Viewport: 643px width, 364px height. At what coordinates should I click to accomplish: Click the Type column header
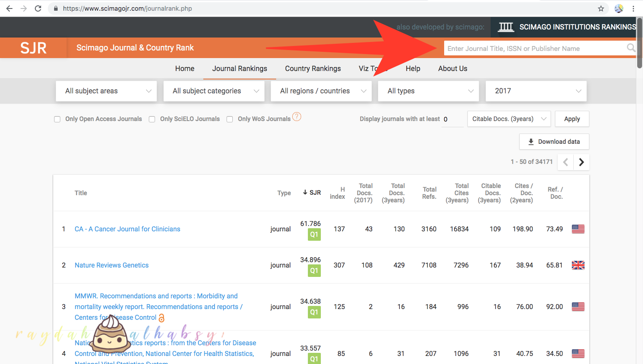(284, 193)
